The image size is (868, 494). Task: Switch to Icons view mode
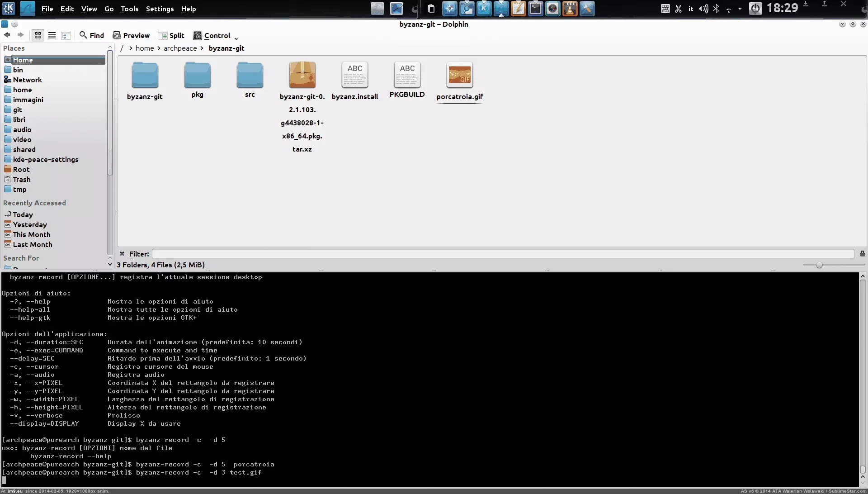pos(38,35)
